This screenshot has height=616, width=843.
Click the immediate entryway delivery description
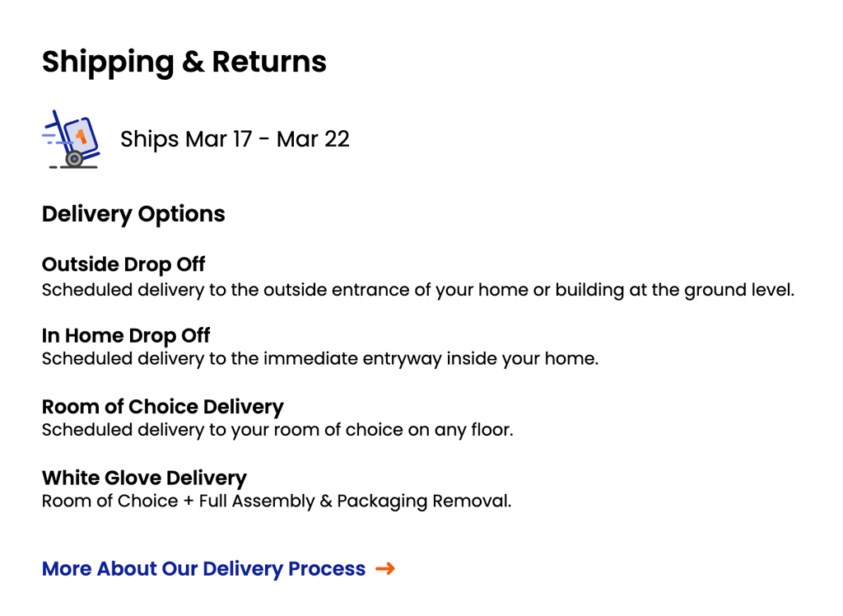320,359
